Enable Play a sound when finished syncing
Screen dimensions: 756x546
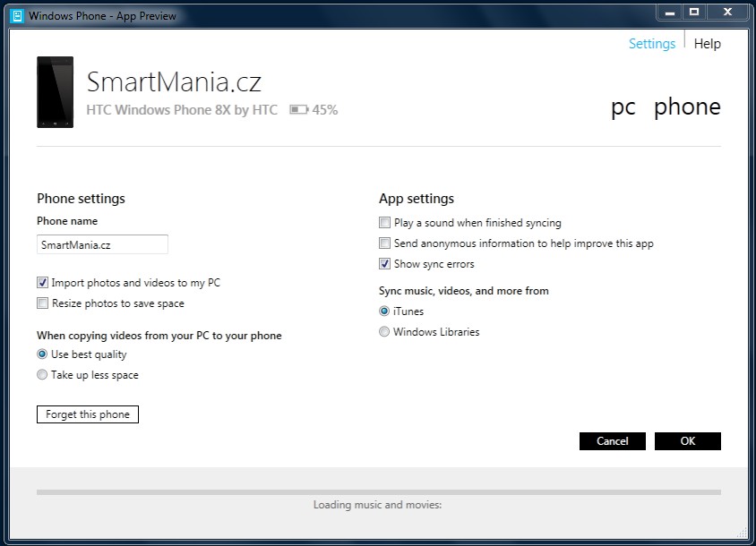(384, 223)
